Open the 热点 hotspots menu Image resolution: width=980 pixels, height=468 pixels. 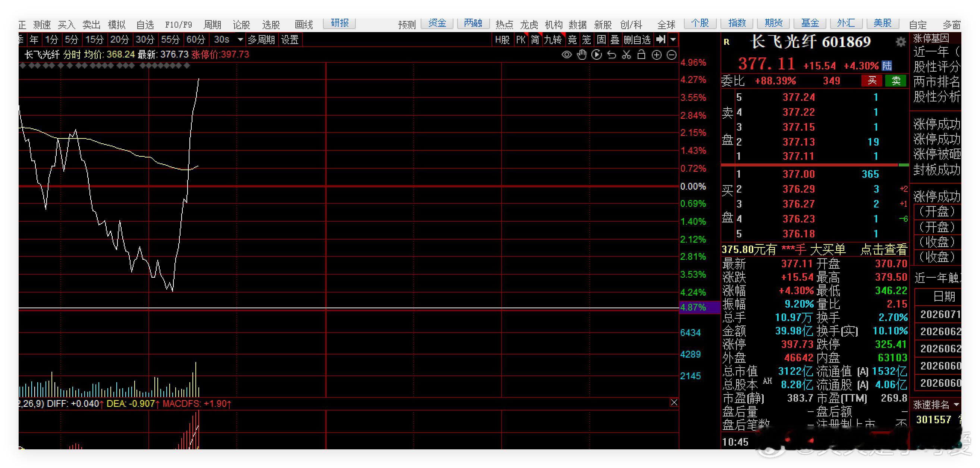coord(504,25)
